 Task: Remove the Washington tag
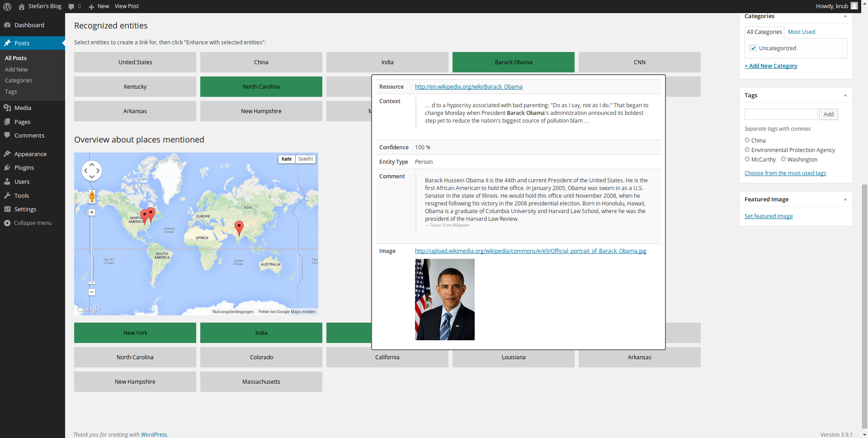click(783, 159)
